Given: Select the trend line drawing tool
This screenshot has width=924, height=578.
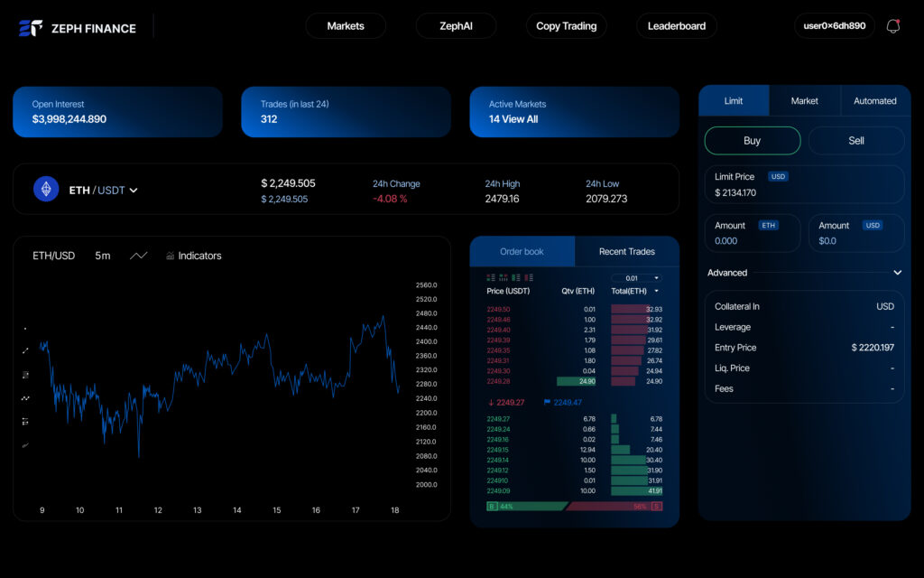Looking at the screenshot, I should [x=25, y=350].
